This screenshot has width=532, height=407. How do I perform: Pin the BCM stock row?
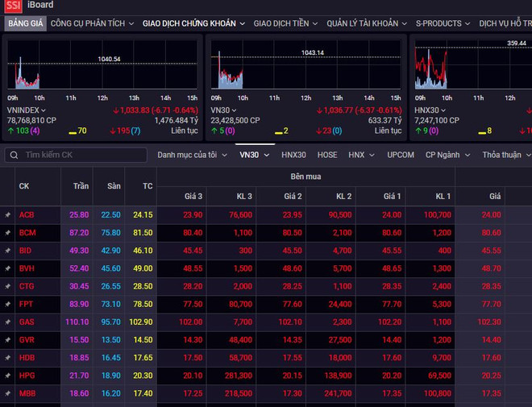[7, 233]
